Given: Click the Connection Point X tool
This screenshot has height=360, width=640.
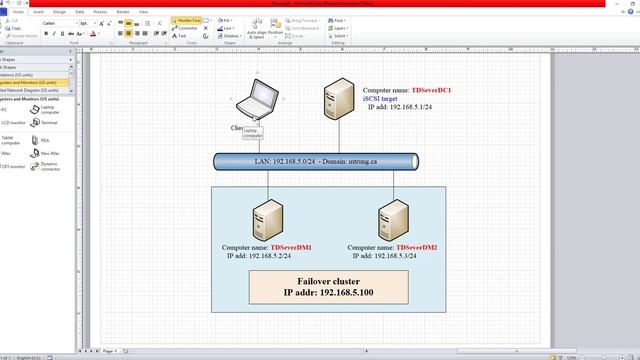Looking at the screenshot, I should 206,28.
